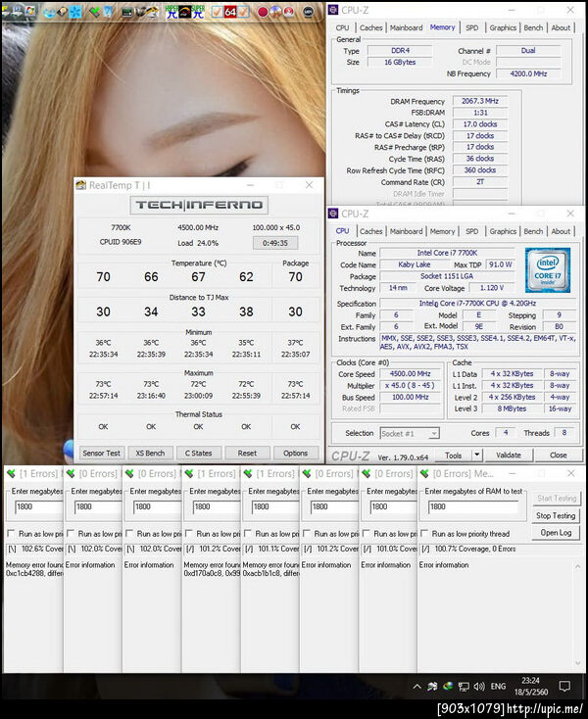Image resolution: width=588 pixels, height=719 pixels.
Task: Click megabytes field in 100.7% coverage MemTest window
Action: pos(472,506)
